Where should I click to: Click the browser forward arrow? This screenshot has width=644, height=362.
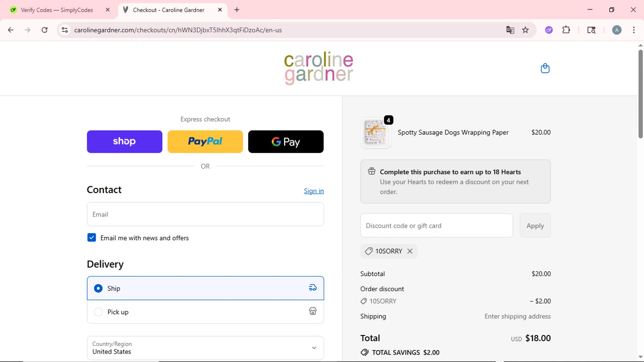pyautogui.click(x=27, y=30)
